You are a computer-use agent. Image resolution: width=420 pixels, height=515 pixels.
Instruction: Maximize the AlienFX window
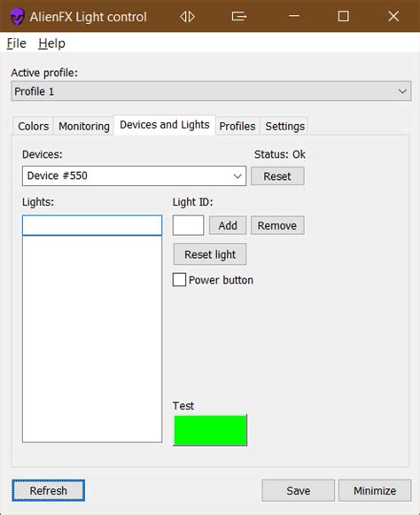click(x=344, y=16)
